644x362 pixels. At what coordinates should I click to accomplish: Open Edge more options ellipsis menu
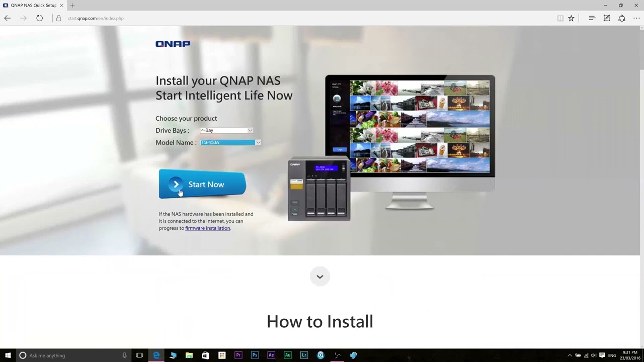[636, 18]
